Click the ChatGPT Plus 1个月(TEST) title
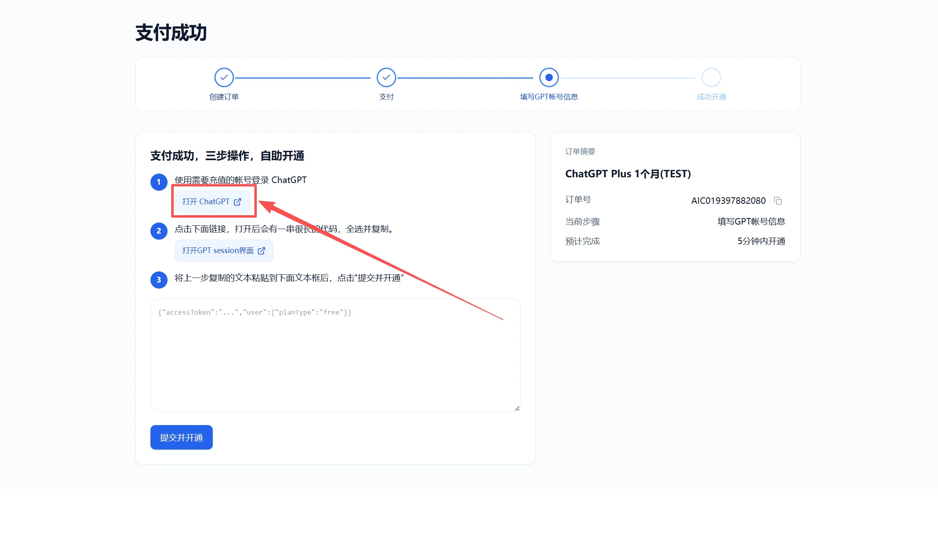 click(628, 174)
